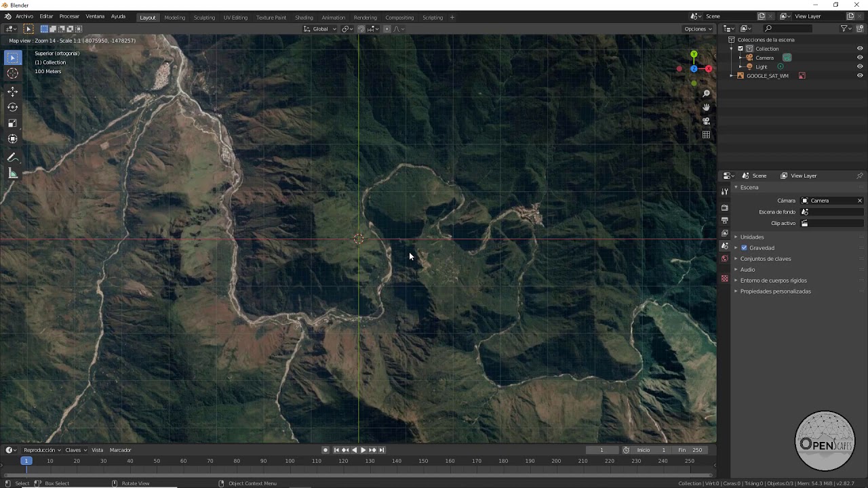This screenshot has width=868, height=488.
Task: Open the Tool properties tab
Action: (724, 191)
